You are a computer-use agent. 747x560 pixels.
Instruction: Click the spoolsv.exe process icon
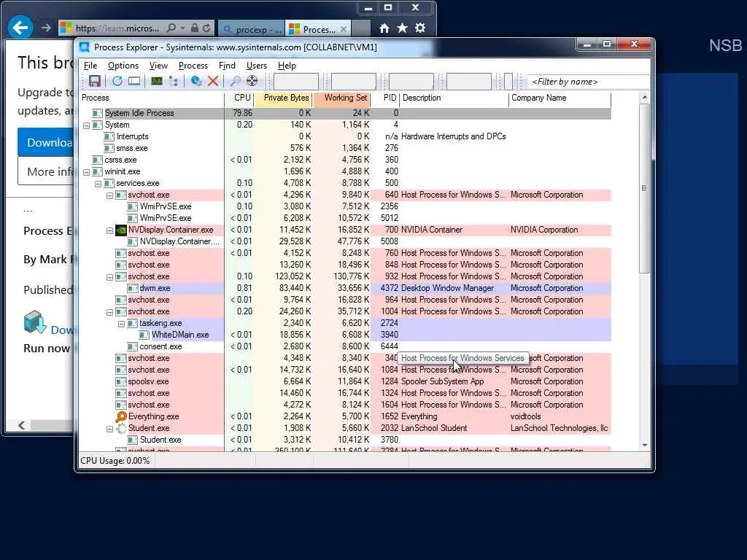tap(121, 381)
